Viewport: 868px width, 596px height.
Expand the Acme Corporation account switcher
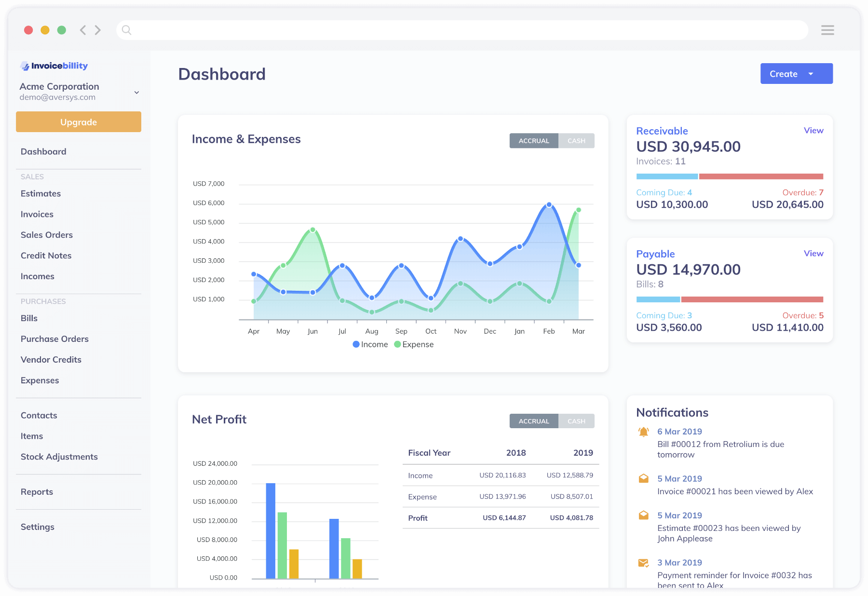click(136, 92)
